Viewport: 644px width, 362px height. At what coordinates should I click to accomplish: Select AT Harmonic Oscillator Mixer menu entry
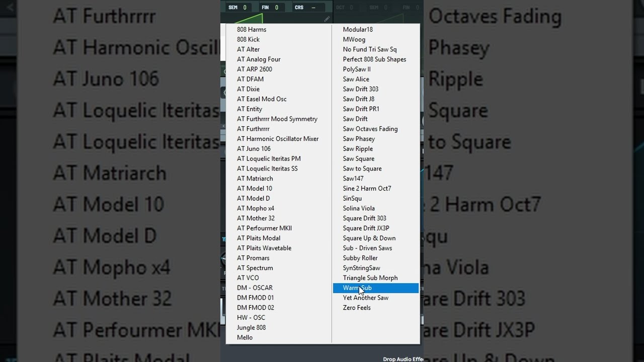click(279, 139)
